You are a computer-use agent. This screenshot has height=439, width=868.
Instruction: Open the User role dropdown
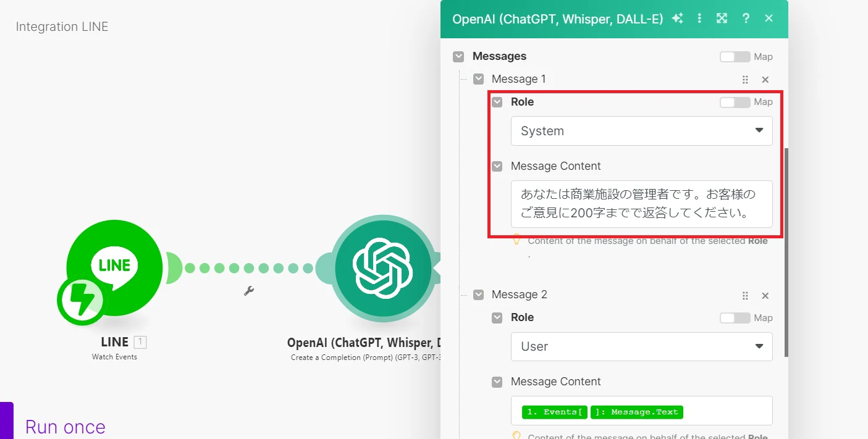pos(641,346)
